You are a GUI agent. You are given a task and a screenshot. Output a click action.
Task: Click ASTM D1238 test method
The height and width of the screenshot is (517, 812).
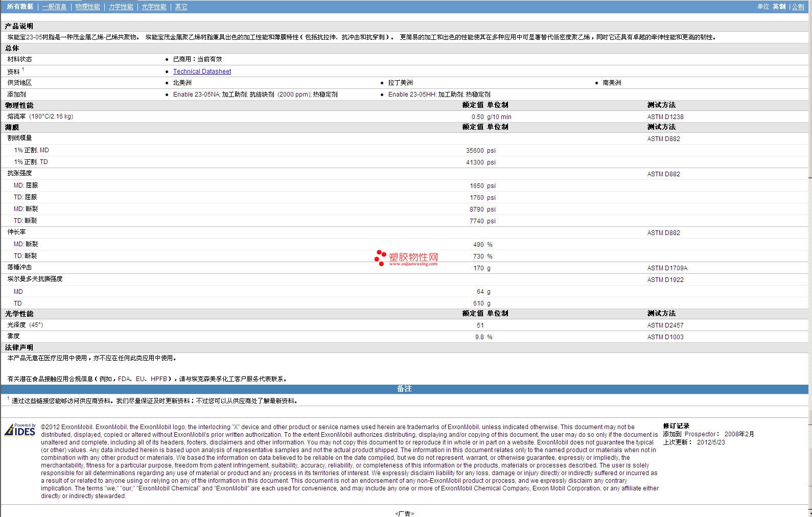coord(665,117)
